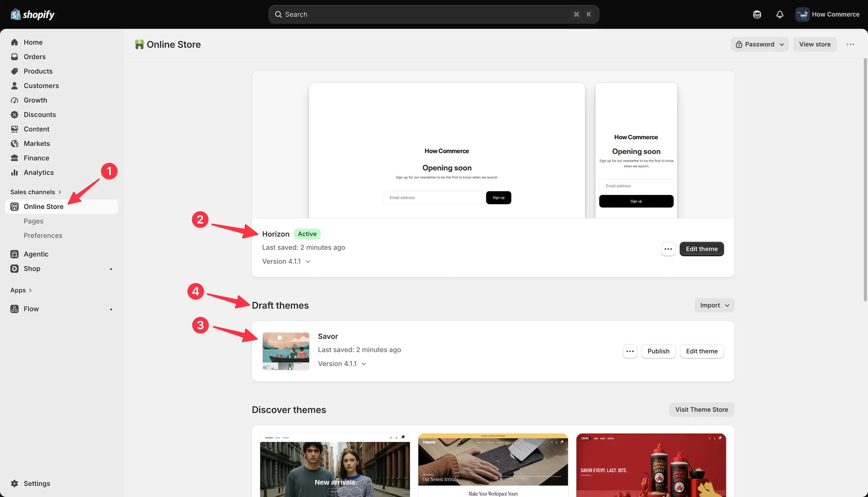The image size is (868, 497).
Task: Click Edit theme for Savor
Action: coord(701,351)
